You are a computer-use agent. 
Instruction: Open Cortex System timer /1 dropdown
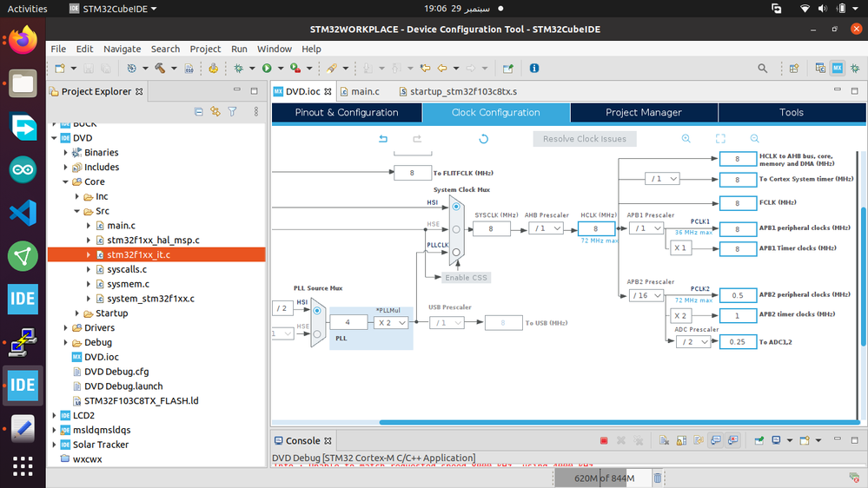(x=662, y=179)
